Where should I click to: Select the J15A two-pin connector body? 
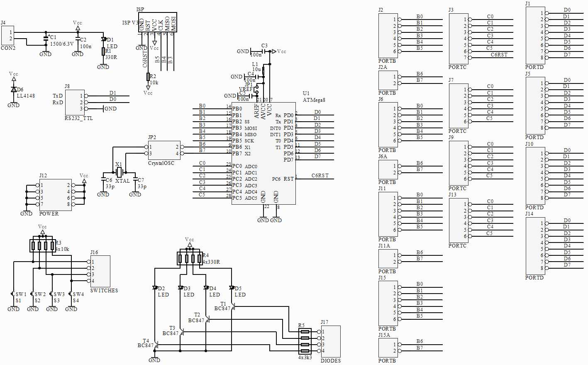tap(388, 348)
